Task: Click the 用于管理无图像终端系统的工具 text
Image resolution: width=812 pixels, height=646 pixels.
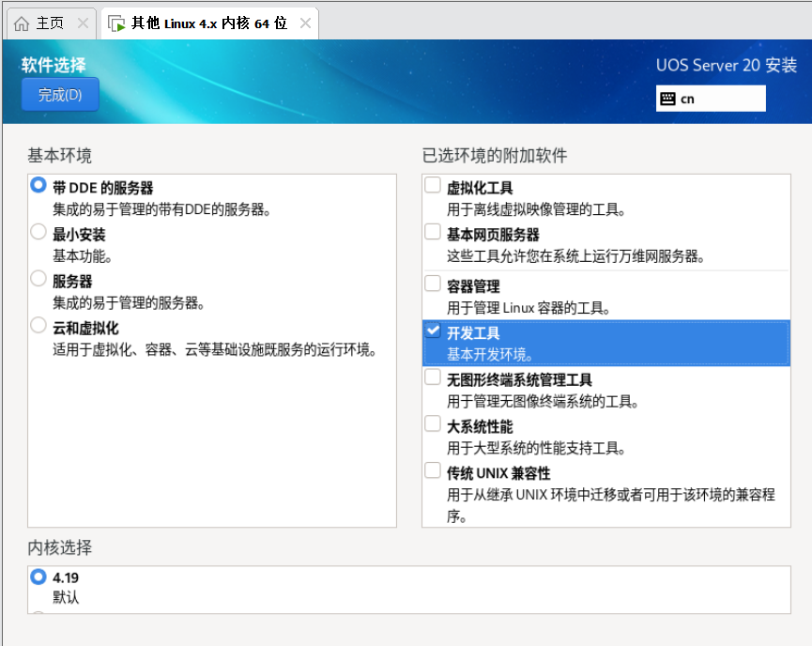Action: 543,402
